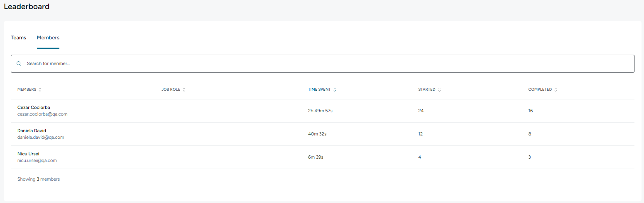Click the COMPLETED column header

coord(540,89)
